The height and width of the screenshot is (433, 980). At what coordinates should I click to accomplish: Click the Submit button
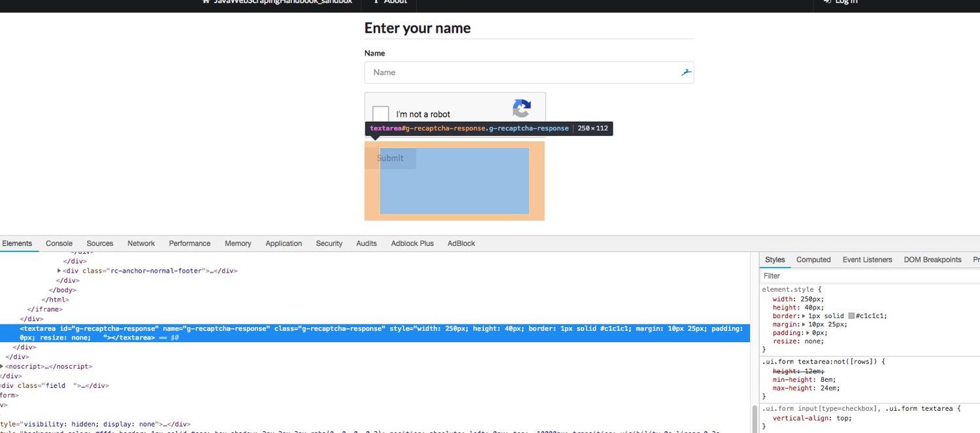(x=390, y=158)
